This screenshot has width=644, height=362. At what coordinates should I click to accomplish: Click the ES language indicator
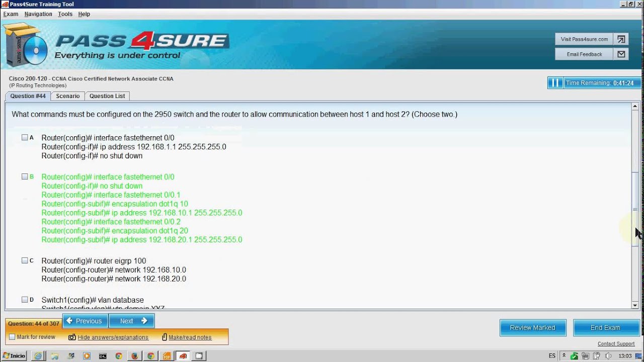click(552, 356)
